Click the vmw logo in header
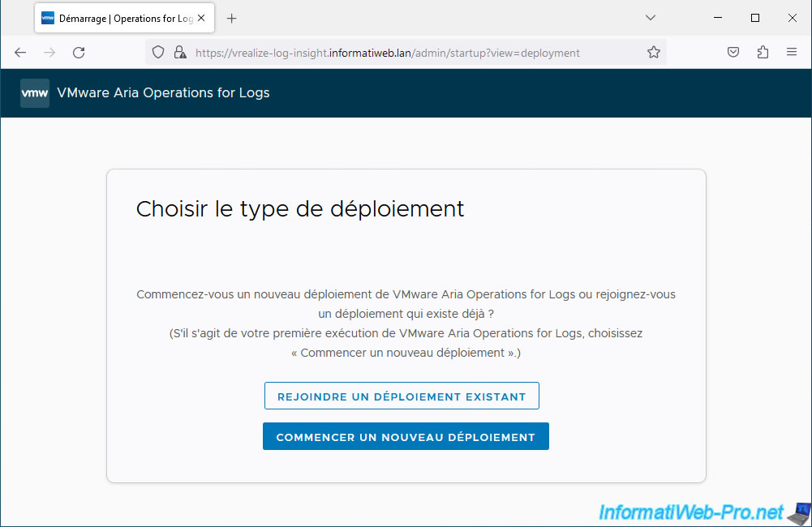 click(x=35, y=93)
